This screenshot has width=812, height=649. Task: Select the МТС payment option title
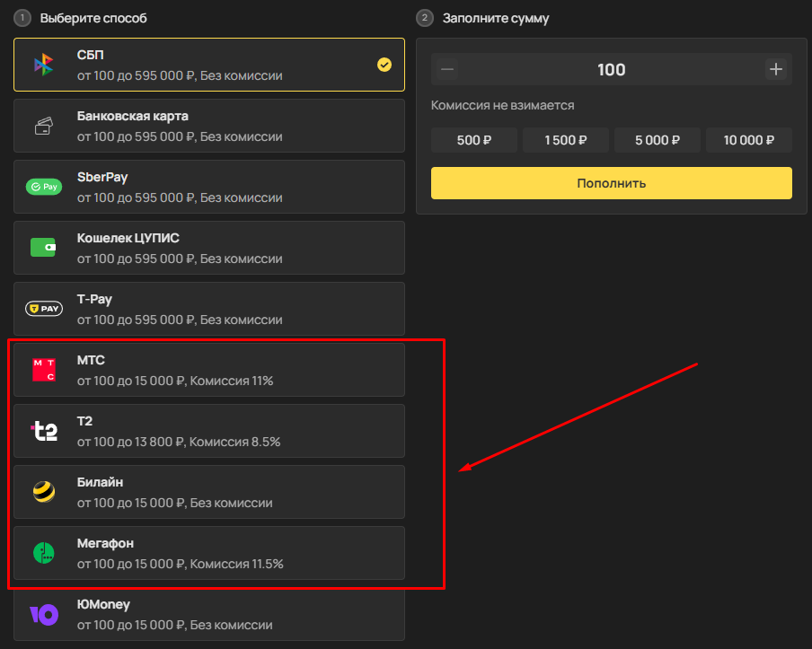pyautogui.click(x=91, y=360)
